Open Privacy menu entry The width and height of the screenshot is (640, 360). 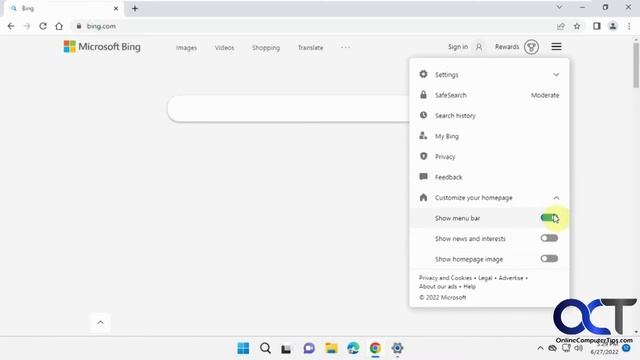point(489,157)
